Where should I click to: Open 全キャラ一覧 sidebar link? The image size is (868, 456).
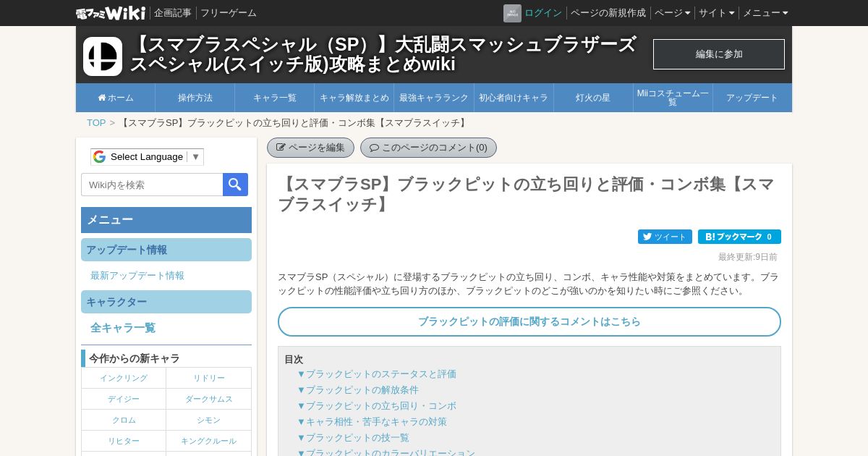click(x=123, y=328)
